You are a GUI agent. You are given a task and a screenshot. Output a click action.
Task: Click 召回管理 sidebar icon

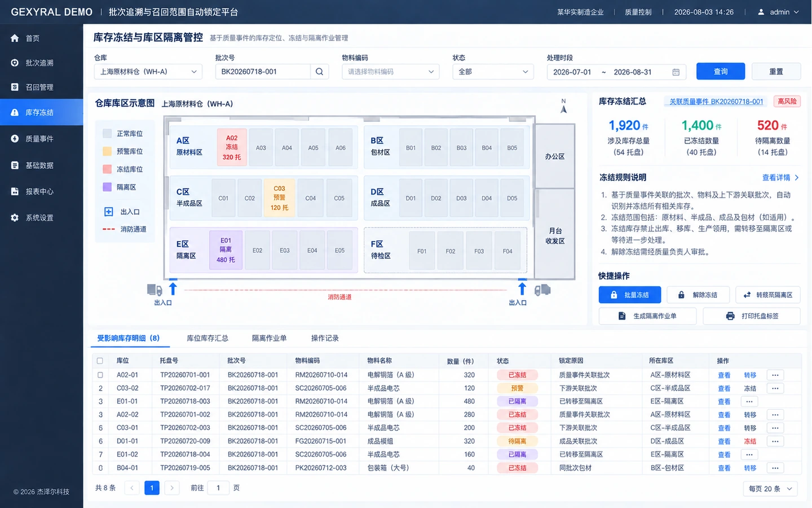[15, 87]
